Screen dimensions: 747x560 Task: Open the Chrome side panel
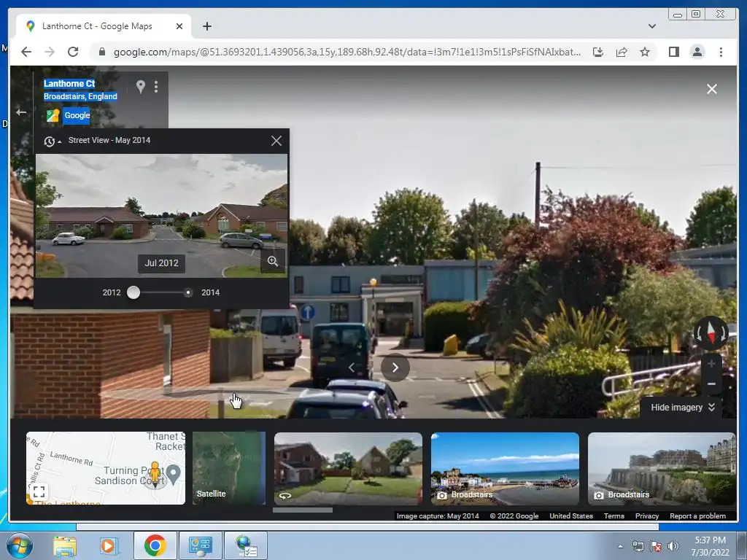pos(673,52)
